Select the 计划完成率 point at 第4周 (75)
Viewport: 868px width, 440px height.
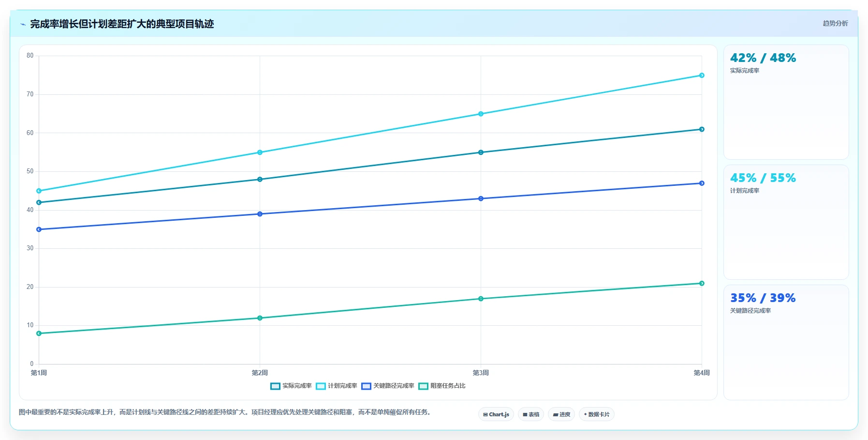[x=702, y=76]
